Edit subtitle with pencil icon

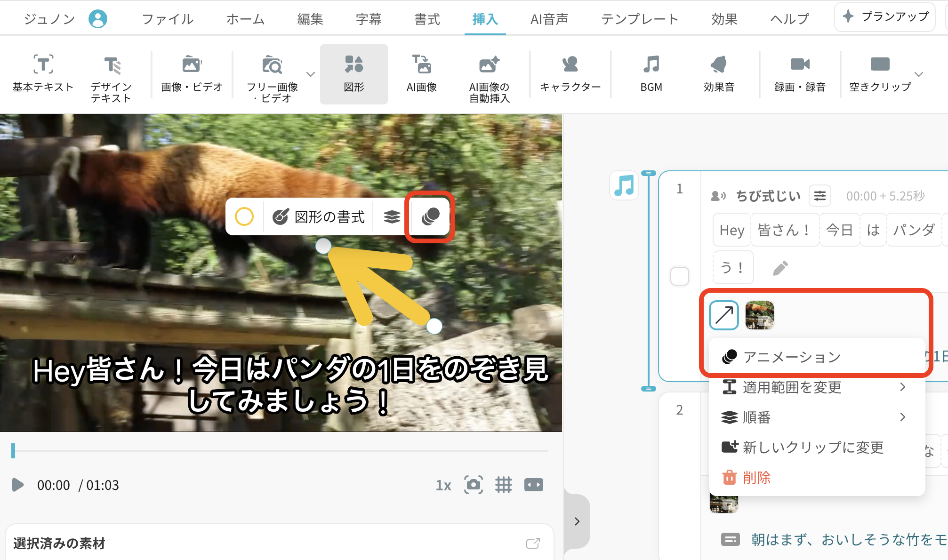click(780, 268)
